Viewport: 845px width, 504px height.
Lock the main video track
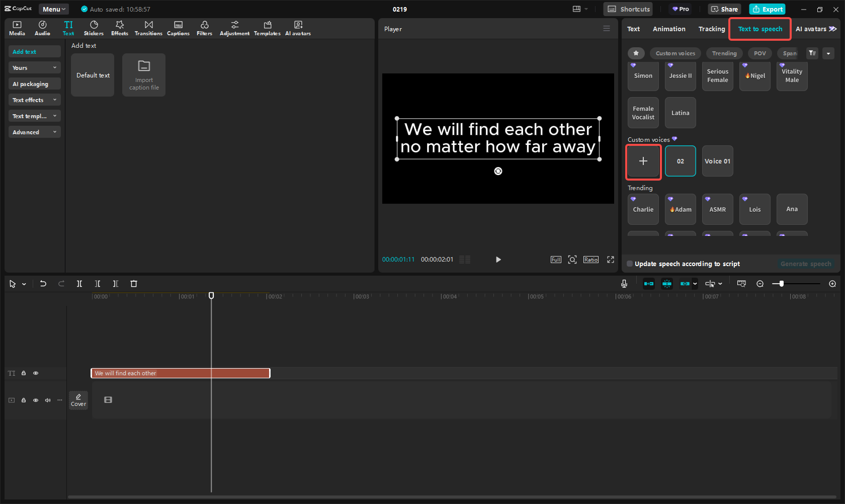coord(24,400)
